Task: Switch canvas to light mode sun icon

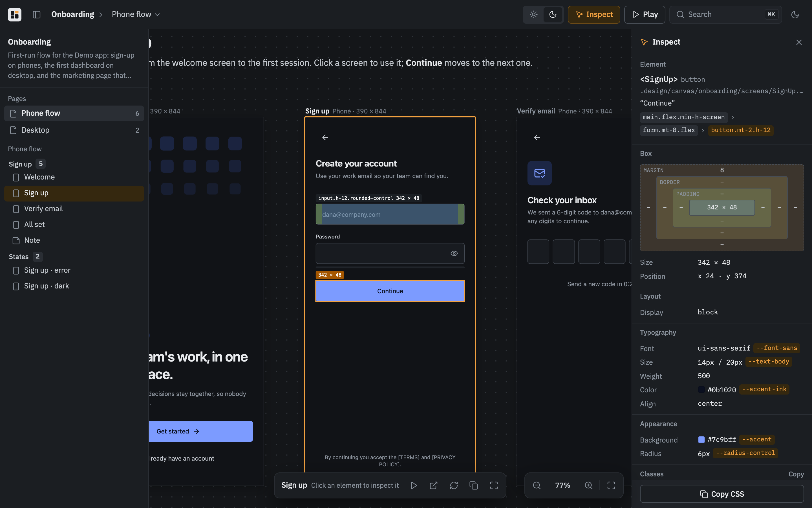Action: pyautogui.click(x=533, y=14)
